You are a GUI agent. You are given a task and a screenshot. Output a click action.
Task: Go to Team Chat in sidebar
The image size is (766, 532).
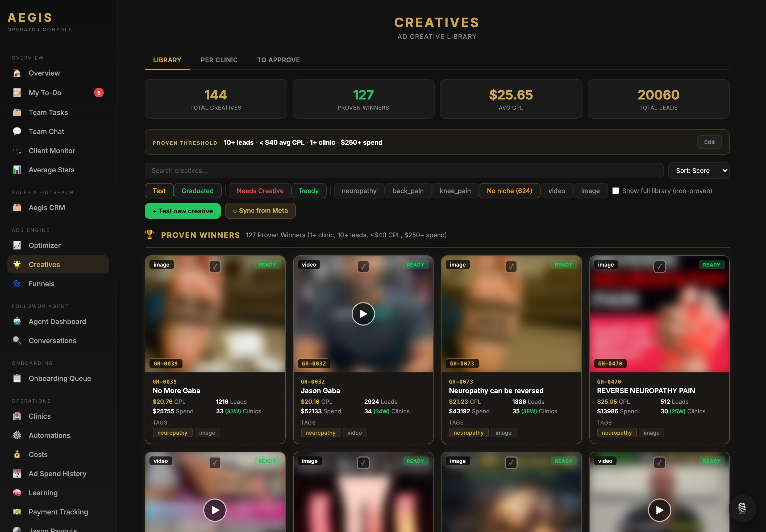pos(58,131)
